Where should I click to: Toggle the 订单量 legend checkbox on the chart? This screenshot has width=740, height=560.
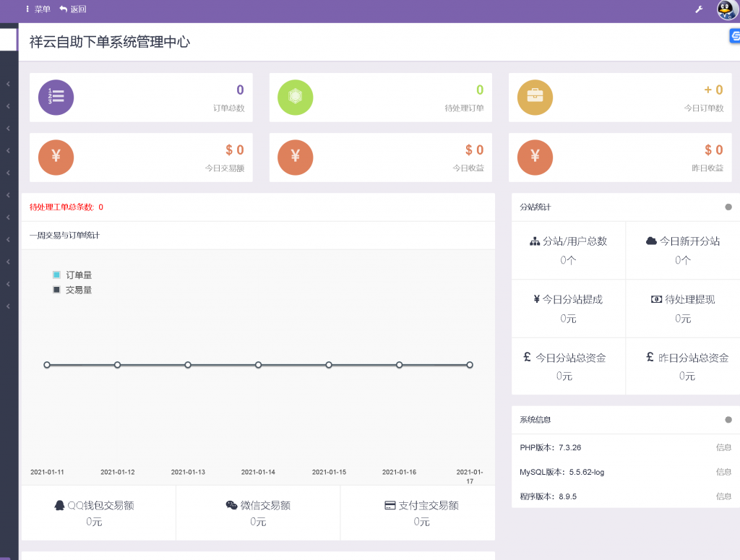pyautogui.click(x=56, y=275)
